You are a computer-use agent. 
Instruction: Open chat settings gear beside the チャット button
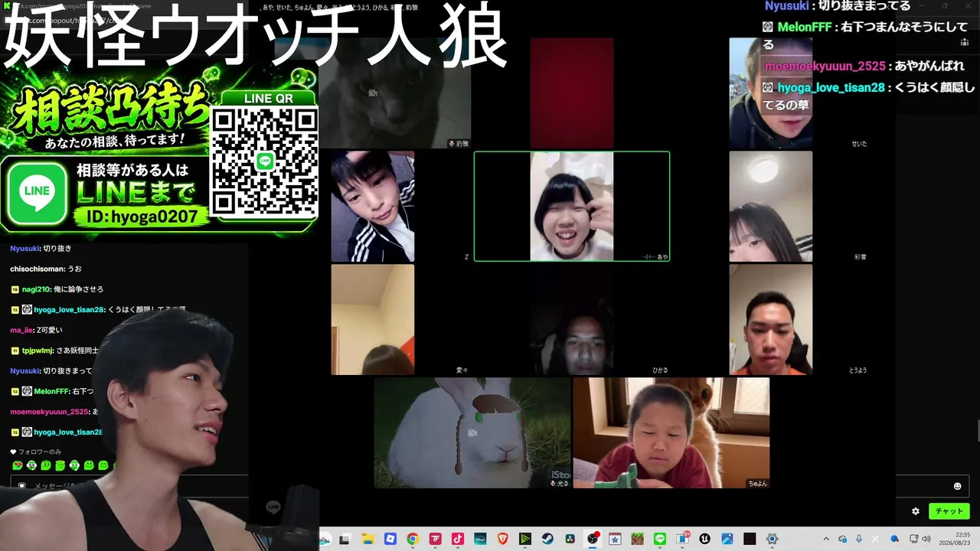pyautogui.click(x=916, y=511)
